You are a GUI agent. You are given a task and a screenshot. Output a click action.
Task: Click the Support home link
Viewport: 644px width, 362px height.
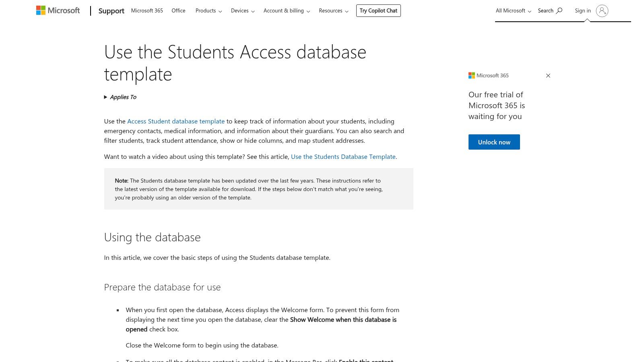click(x=111, y=11)
